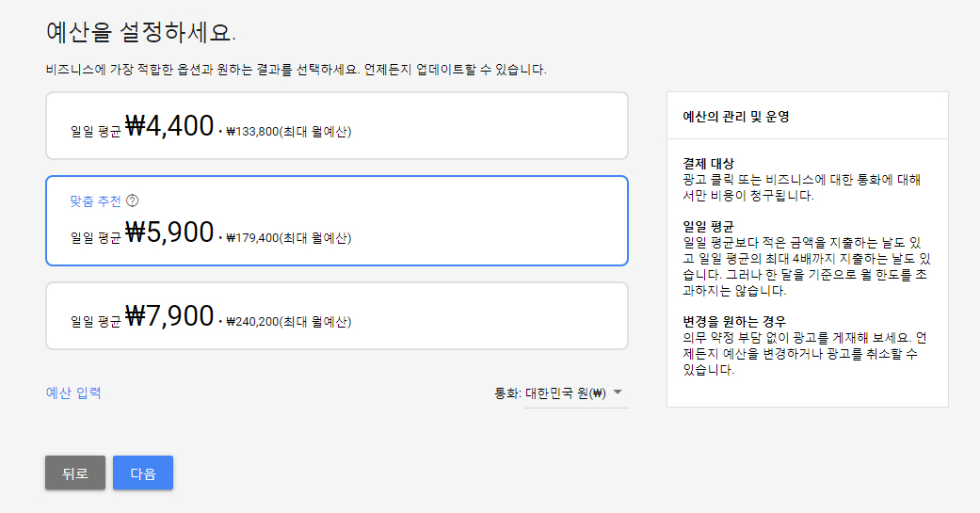Image resolution: width=980 pixels, height=513 pixels.
Task: Click the subtitle text starting with 비즈니스에 가장 적합한
Action: [x=296, y=70]
